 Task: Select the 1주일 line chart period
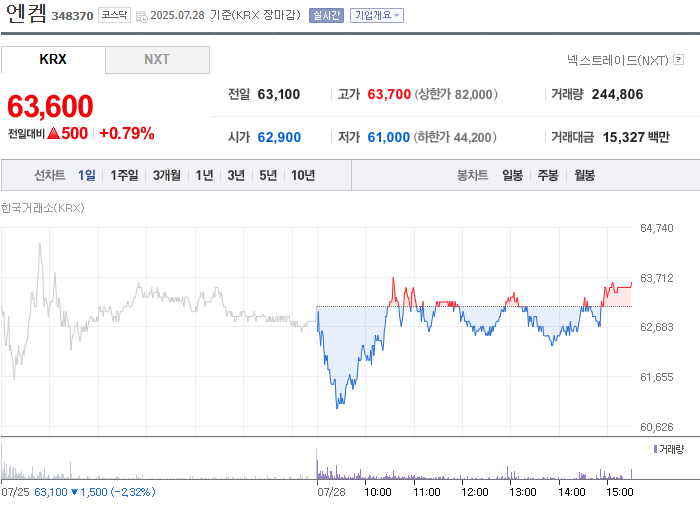(x=124, y=175)
